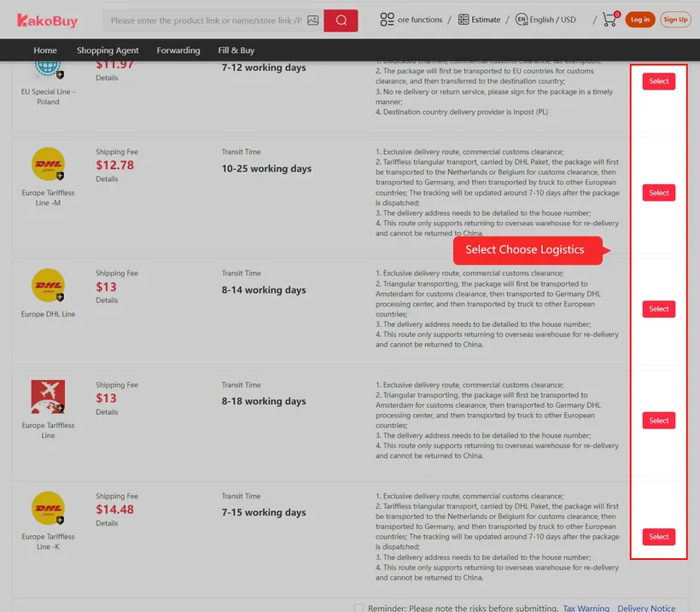Open Details under Europe Tariffless Line $13 fee
700x612 pixels.
tap(107, 412)
